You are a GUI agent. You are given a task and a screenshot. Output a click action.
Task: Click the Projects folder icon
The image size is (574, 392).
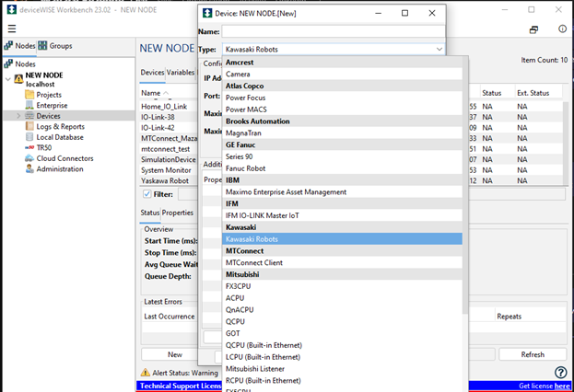point(29,95)
